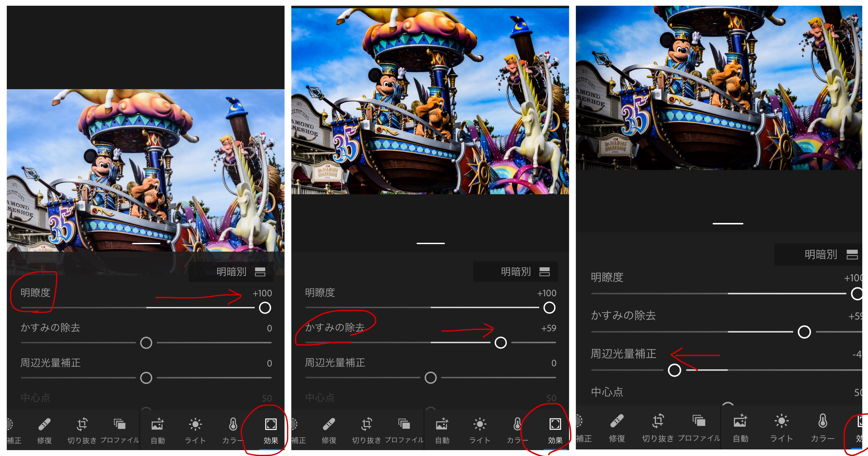This screenshot has width=868, height=456.
Task: Open the カラー panel in the middle screenshot
Action: [x=517, y=430]
